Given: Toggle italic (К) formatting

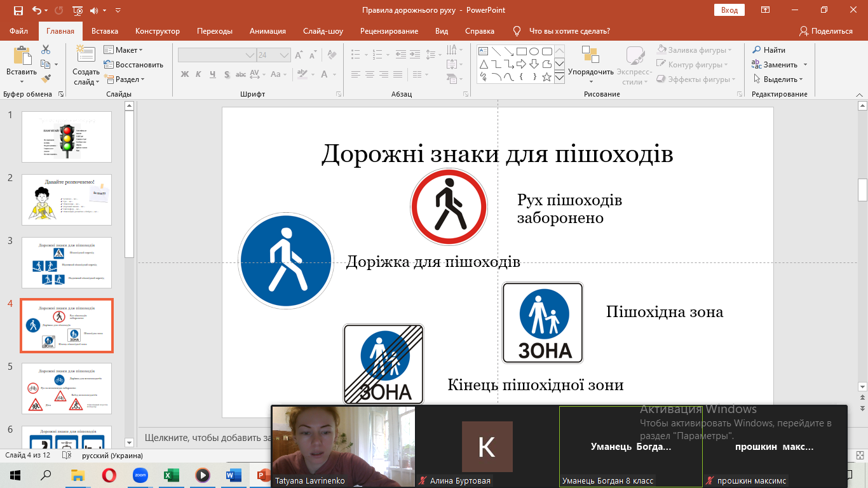Looking at the screenshot, I should pyautogui.click(x=198, y=74).
